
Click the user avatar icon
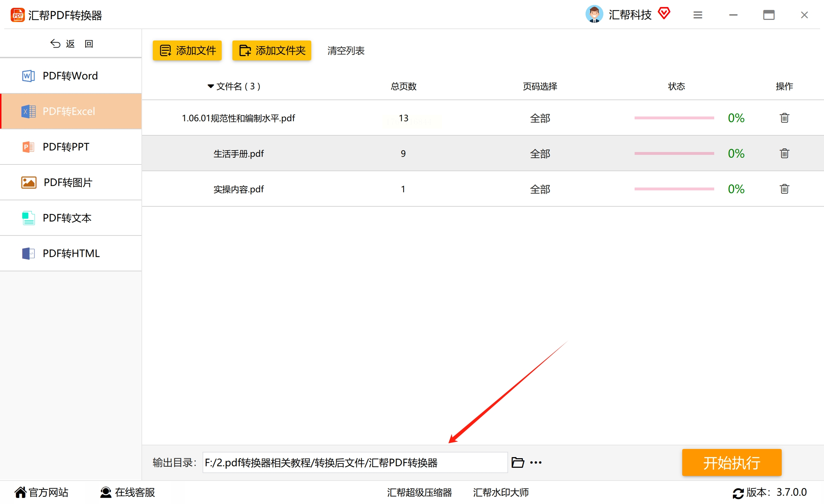(594, 14)
